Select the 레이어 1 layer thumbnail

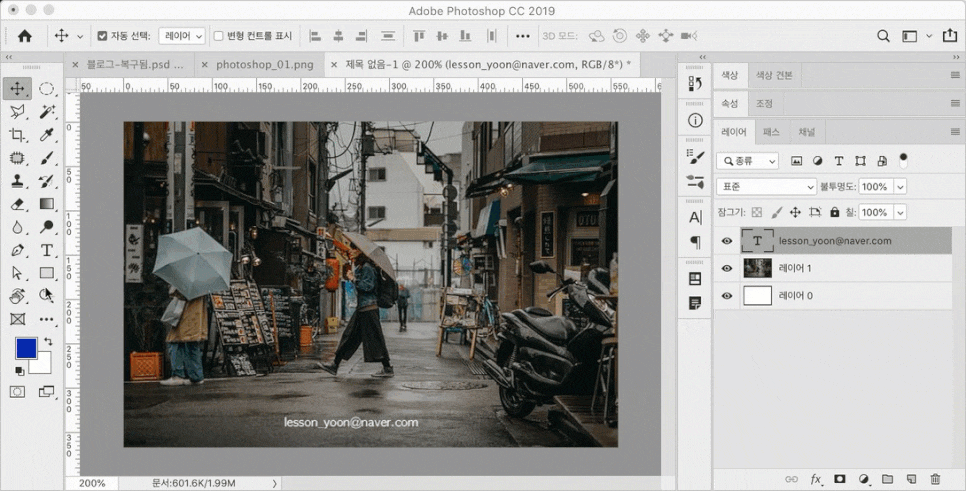click(758, 268)
